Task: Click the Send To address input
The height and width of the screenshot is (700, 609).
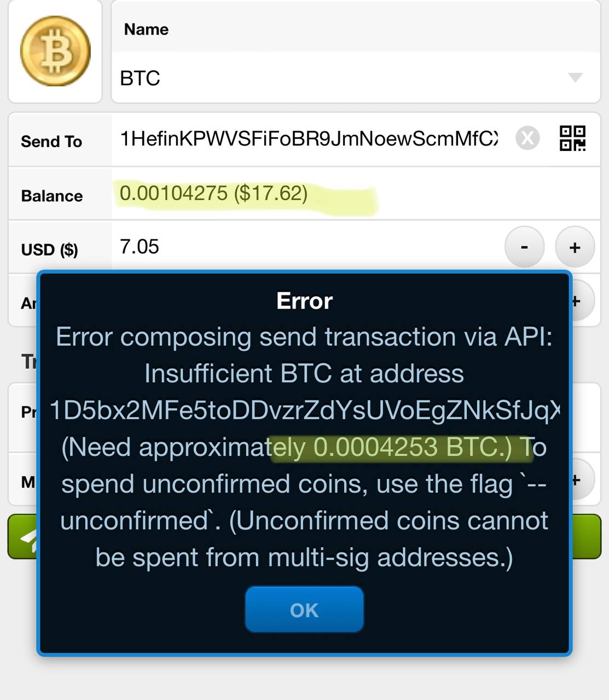Action: click(x=309, y=139)
